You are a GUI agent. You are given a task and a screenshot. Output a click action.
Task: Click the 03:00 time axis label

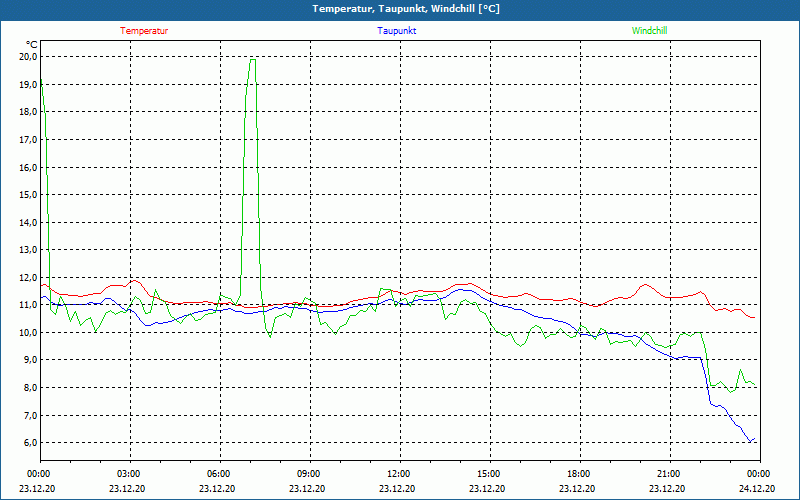click(129, 474)
